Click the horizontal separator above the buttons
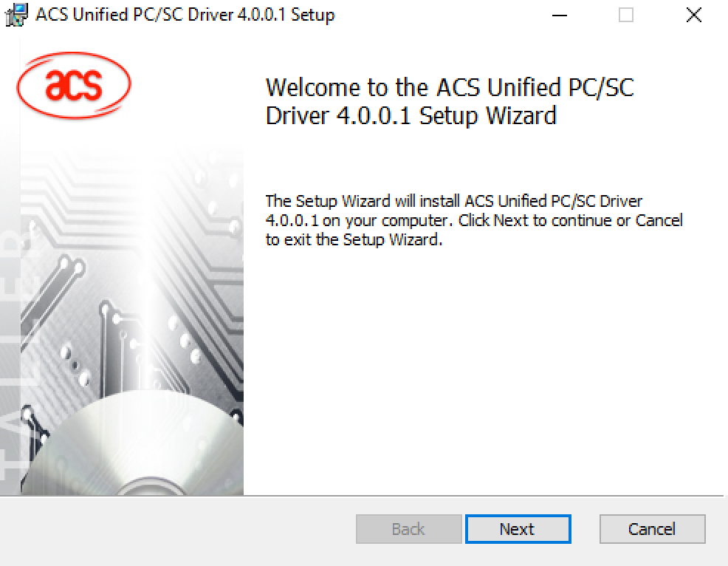The image size is (728, 566). (362, 496)
